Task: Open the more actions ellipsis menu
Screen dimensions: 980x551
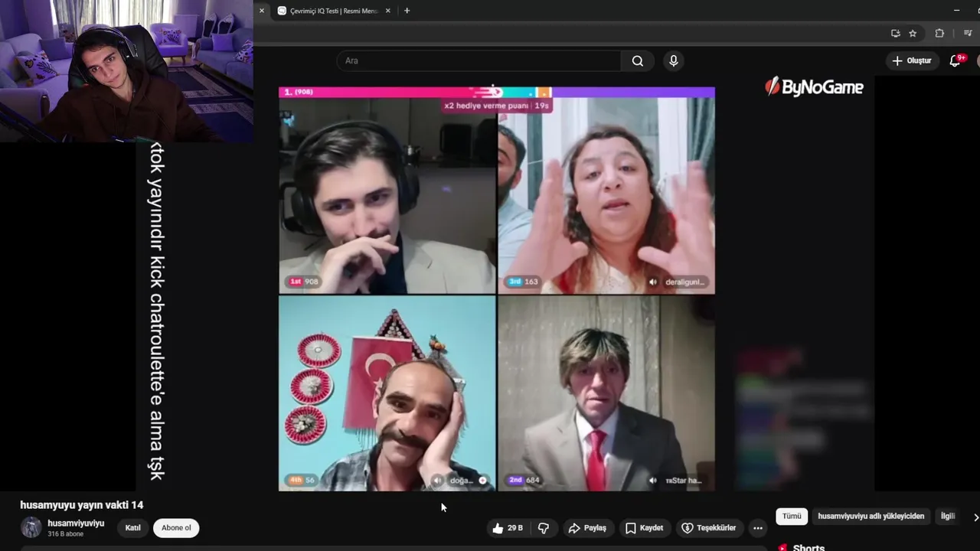Action: click(x=757, y=528)
